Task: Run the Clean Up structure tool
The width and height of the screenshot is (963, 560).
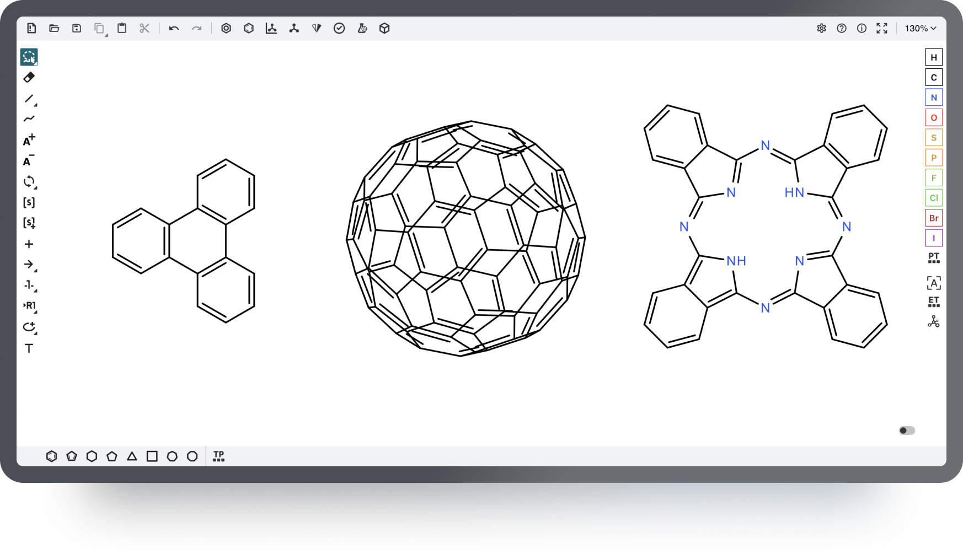Action: tap(294, 28)
